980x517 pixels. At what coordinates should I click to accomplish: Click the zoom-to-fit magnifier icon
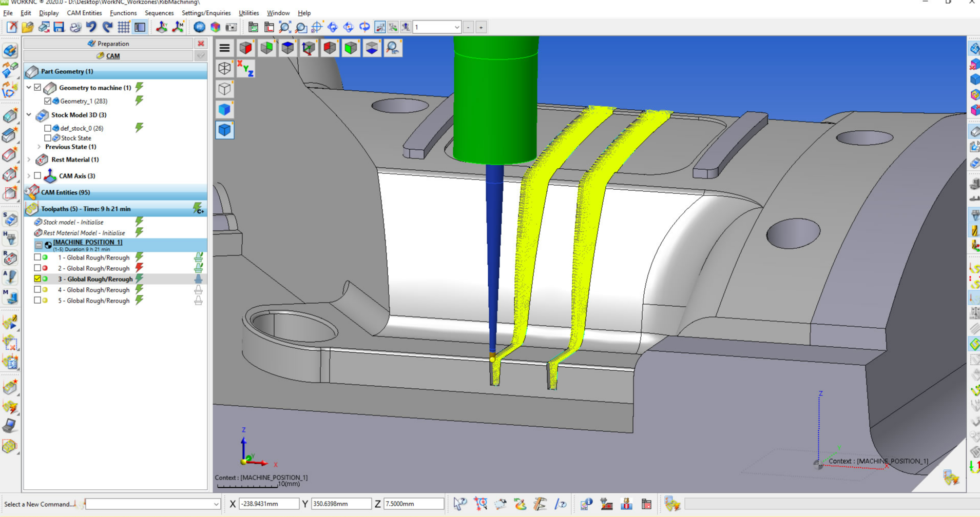point(285,27)
